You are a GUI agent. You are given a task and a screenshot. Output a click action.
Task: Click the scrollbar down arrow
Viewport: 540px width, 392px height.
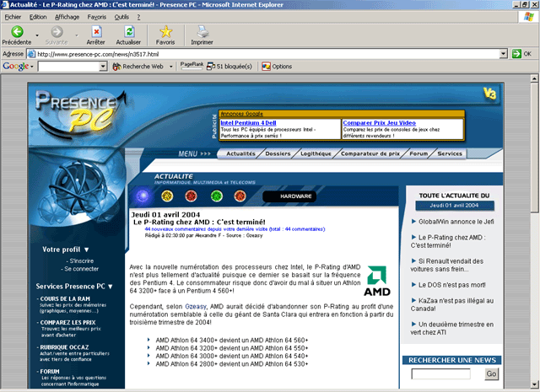[534, 384]
